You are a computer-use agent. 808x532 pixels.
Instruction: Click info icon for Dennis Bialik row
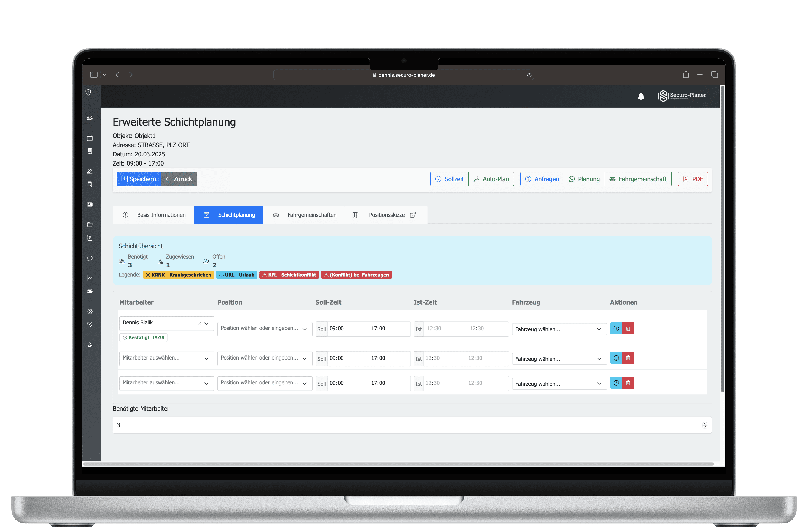[616, 329]
